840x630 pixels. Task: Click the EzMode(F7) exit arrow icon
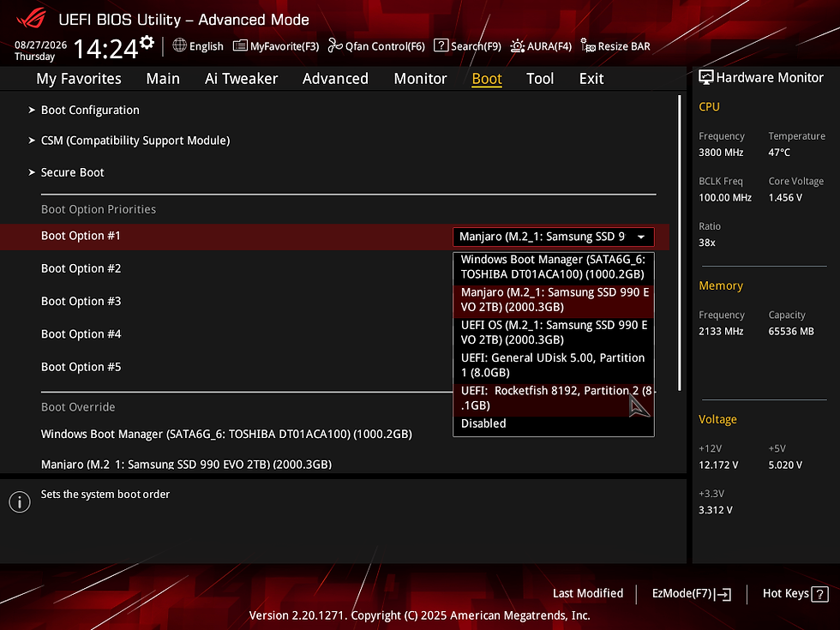click(723, 594)
